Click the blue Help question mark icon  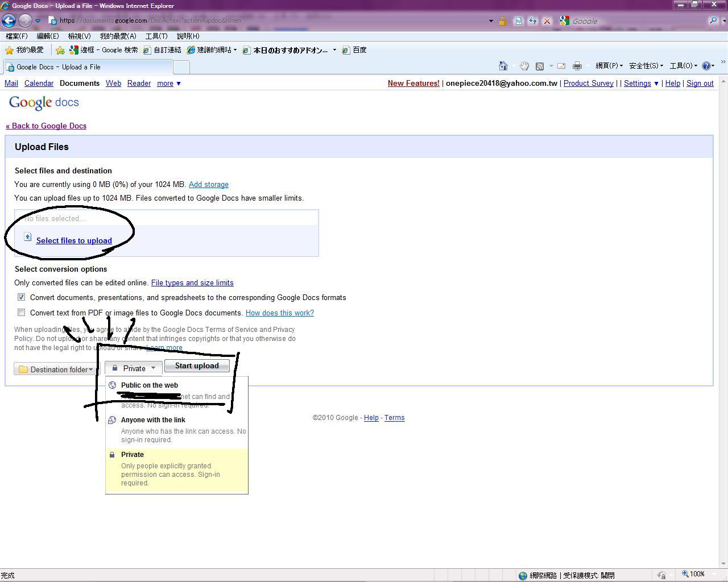tap(706, 66)
